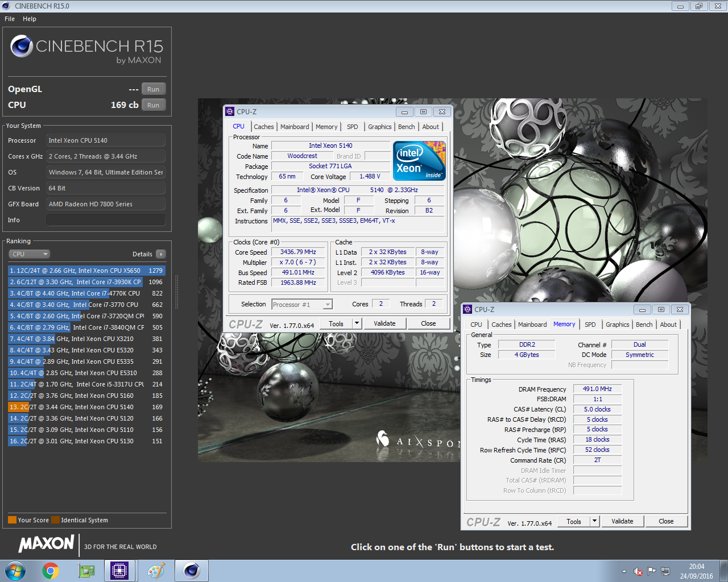Open the hardware monitor taskbar icon

[86, 571]
